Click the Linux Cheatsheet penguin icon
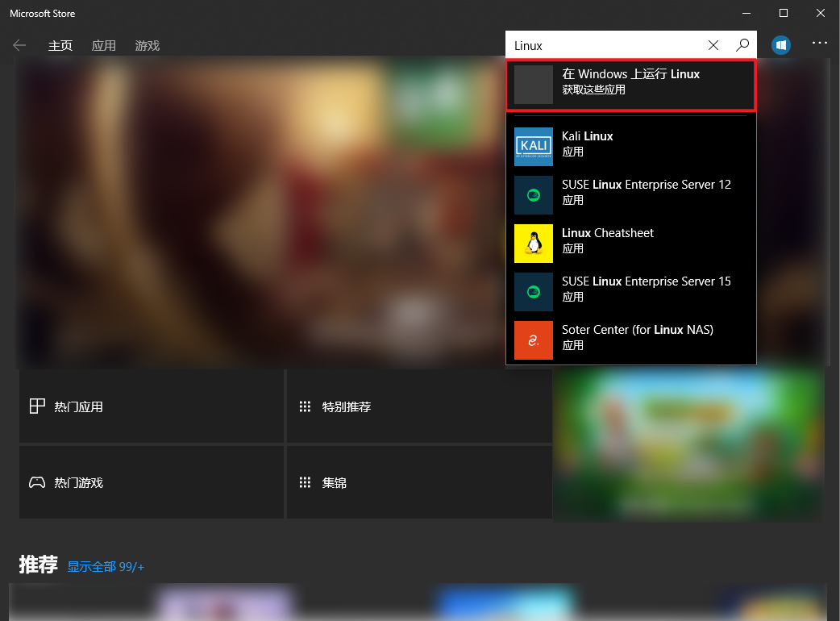 pos(534,244)
